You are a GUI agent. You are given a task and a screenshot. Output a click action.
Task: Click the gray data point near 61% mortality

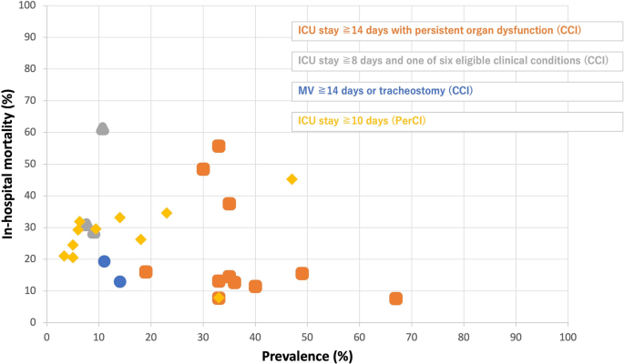[x=103, y=129]
